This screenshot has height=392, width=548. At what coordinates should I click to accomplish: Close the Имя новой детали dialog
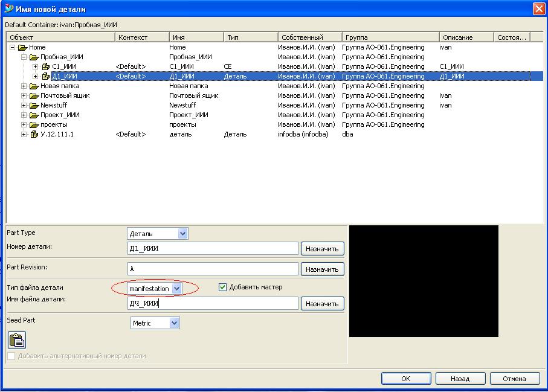click(x=539, y=8)
